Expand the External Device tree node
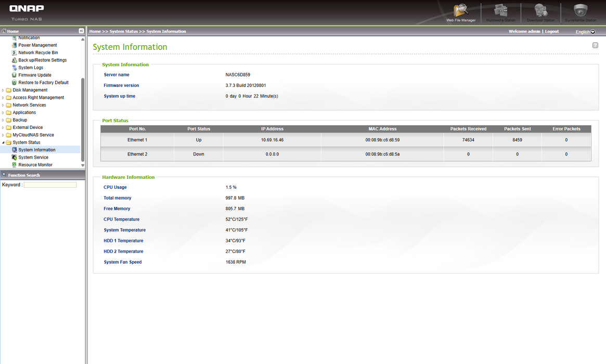 pos(3,127)
